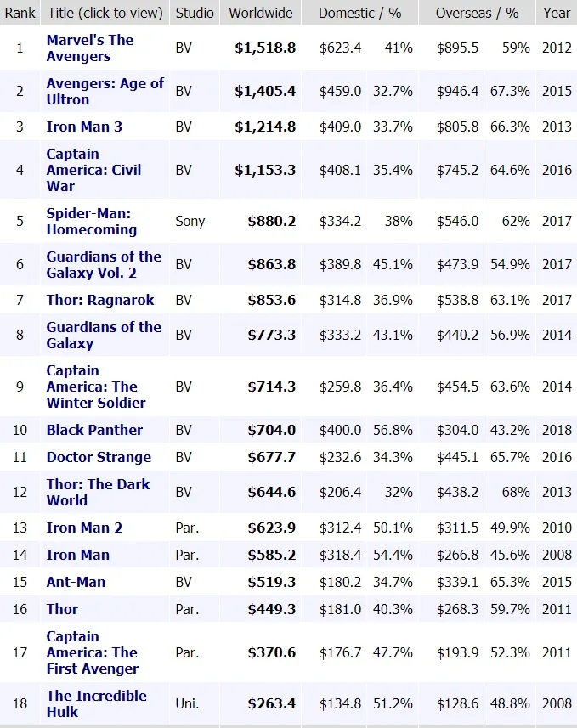This screenshot has width=577, height=728.
Task: Open the Doctor Strange movie link
Action: tap(99, 457)
